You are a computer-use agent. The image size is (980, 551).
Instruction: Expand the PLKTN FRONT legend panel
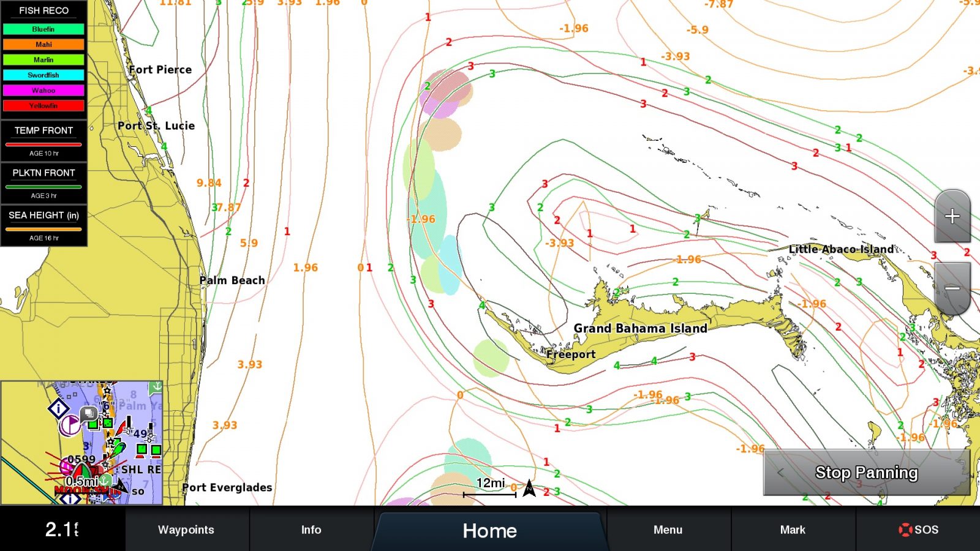[43, 183]
